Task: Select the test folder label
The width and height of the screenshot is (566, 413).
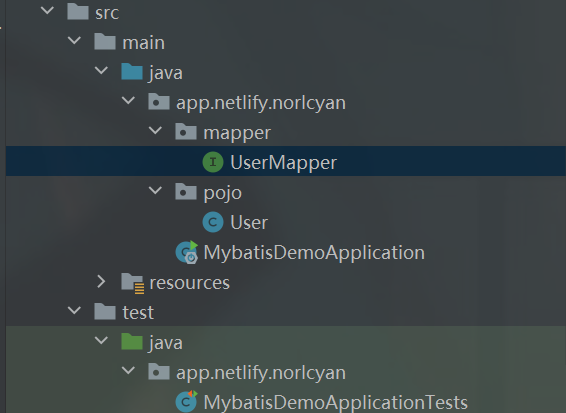Action: [138, 312]
